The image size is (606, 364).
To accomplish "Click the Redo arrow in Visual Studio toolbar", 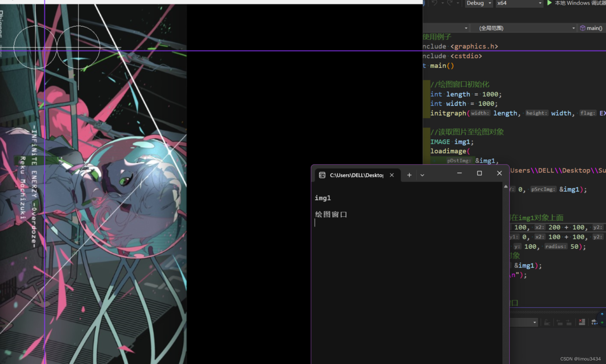I will pos(450,3).
